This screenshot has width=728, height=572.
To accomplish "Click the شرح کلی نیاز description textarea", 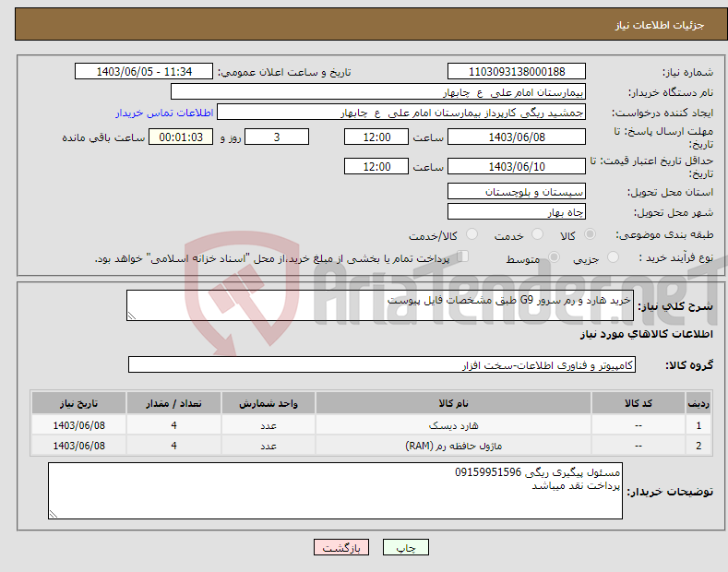I will pos(380,305).
